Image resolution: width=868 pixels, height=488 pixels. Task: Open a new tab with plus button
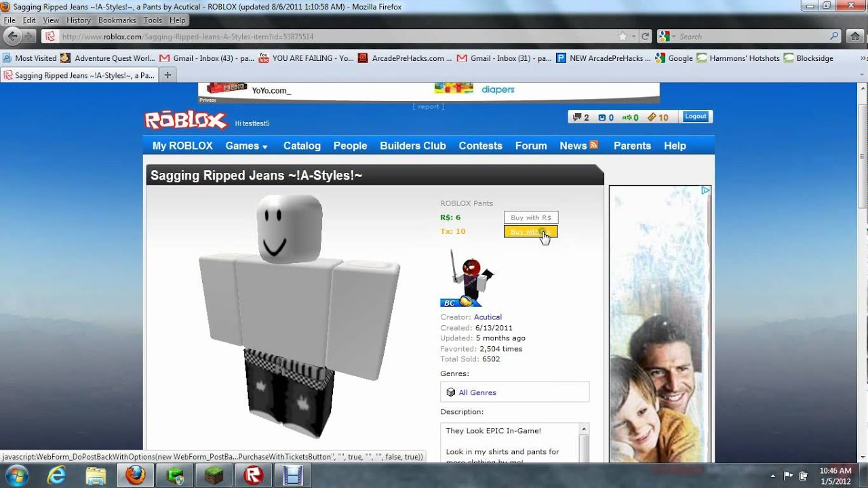[167, 75]
